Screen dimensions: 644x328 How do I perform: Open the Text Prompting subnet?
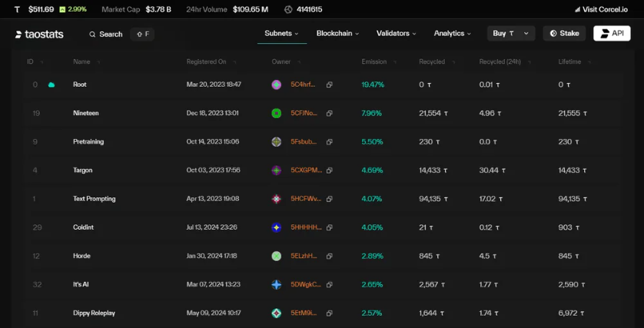pos(94,199)
